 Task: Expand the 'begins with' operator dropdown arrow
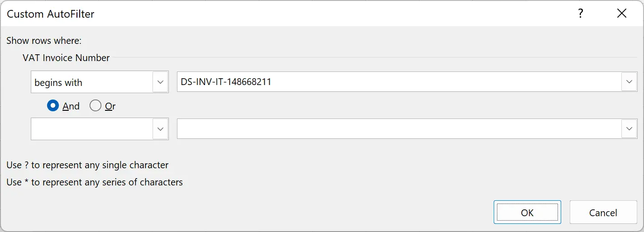coord(160,82)
